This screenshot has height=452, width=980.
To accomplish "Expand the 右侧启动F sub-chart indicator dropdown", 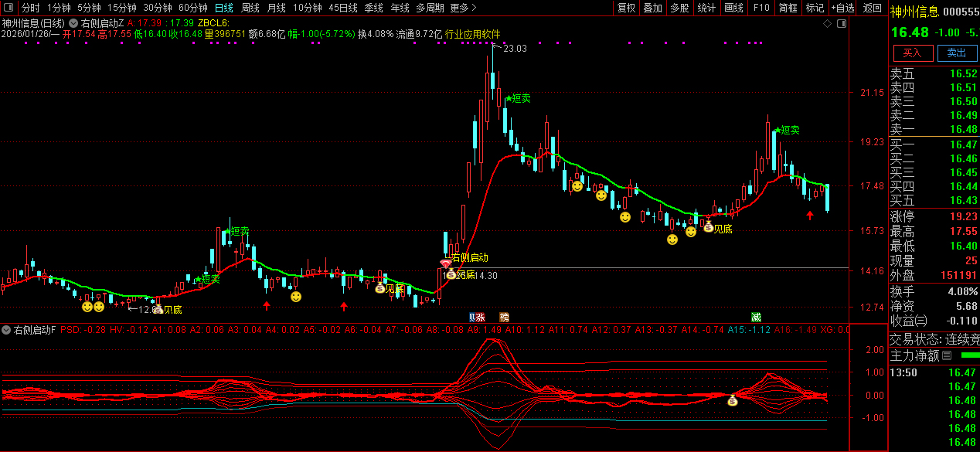I will [x=6, y=330].
